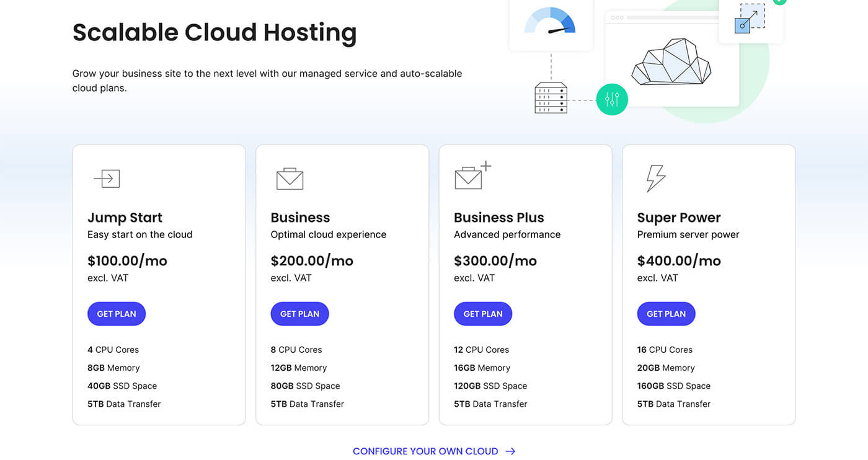Click '16GB Memory' feature
Viewport: 868px width, 460px height.
[482, 368]
